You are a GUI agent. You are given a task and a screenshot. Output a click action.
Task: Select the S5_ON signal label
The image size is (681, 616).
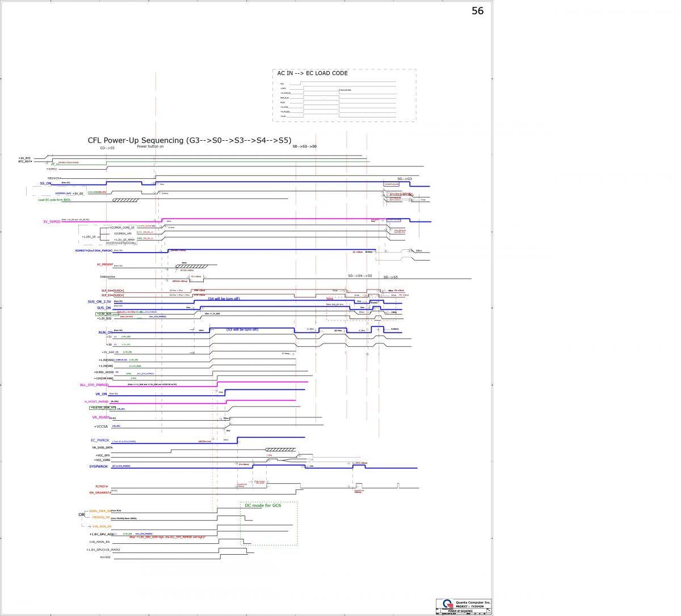(x=46, y=183)
